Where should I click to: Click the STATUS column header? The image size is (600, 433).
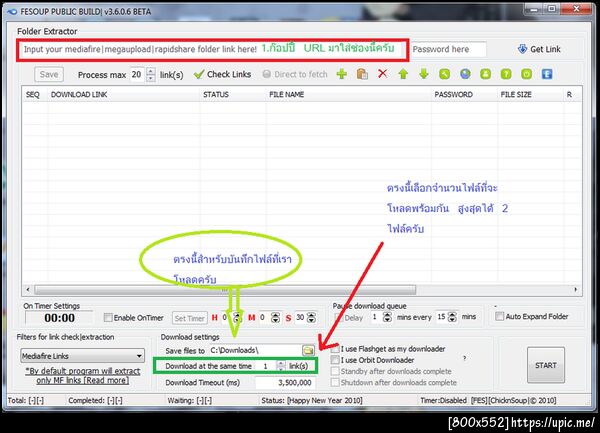click(216, 94)
